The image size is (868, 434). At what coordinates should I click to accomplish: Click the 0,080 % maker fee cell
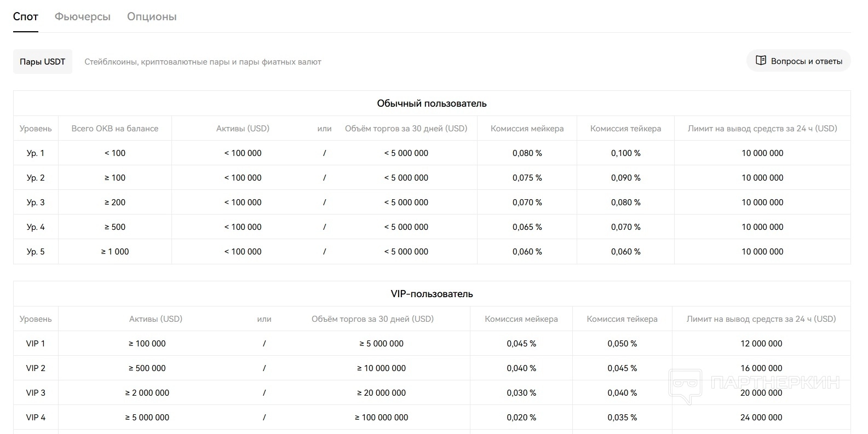coord(527,153)
